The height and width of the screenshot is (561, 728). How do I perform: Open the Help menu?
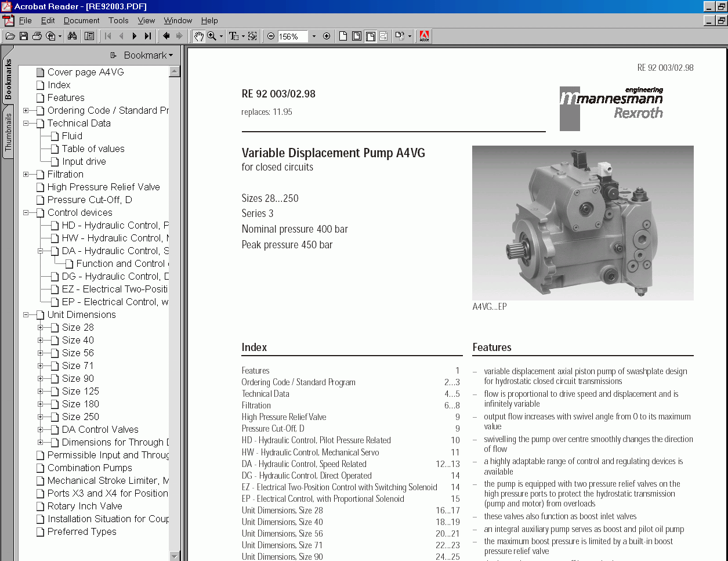pos(209,20)
